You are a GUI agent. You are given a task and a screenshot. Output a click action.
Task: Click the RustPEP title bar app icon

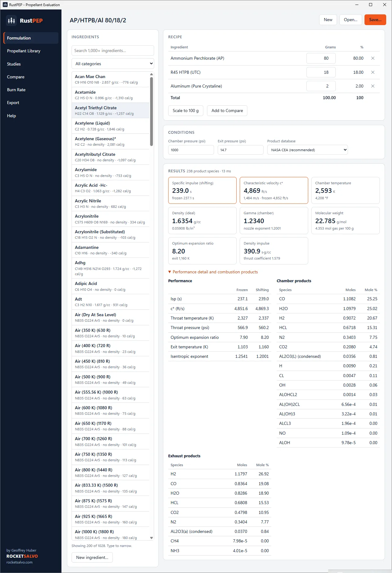click(5, 5)
